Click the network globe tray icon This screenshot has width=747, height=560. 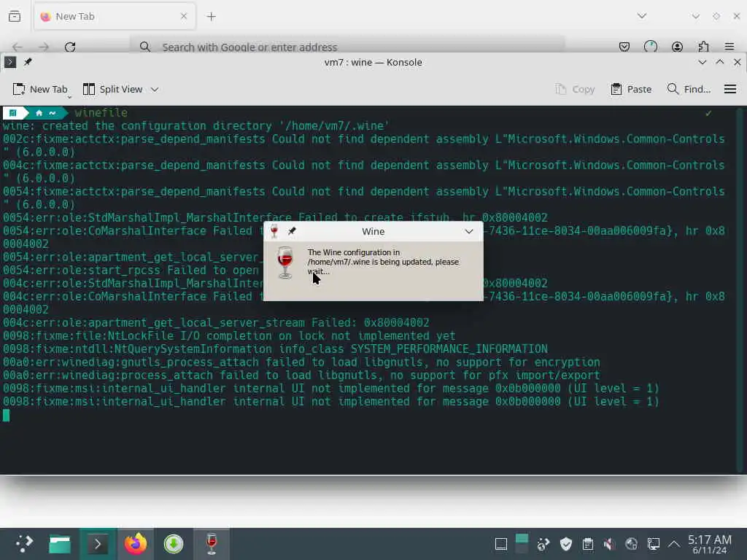(631, 544)
